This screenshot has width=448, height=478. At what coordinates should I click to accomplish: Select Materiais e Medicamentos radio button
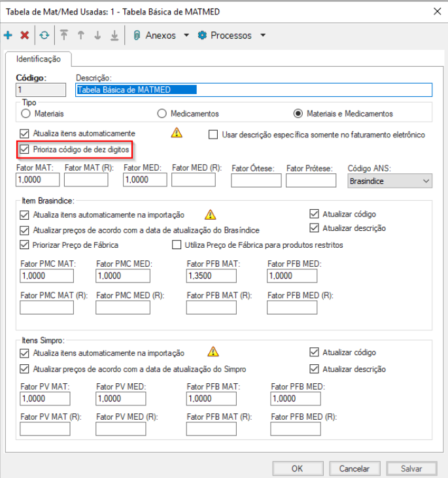[298, 114]
